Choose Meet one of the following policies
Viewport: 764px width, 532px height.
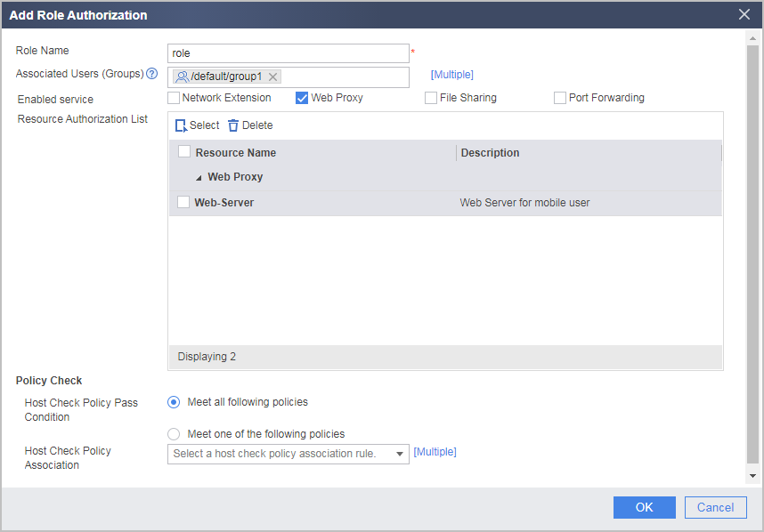174,433
